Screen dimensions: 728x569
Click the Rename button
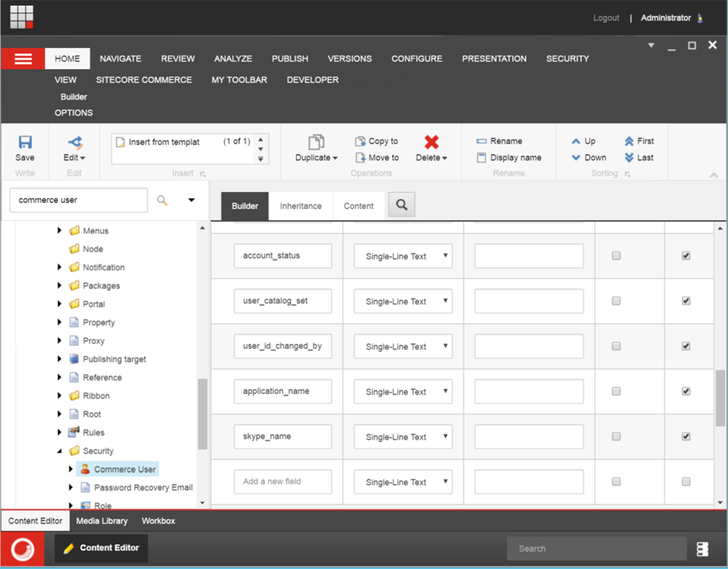click(x=499, y=141)
